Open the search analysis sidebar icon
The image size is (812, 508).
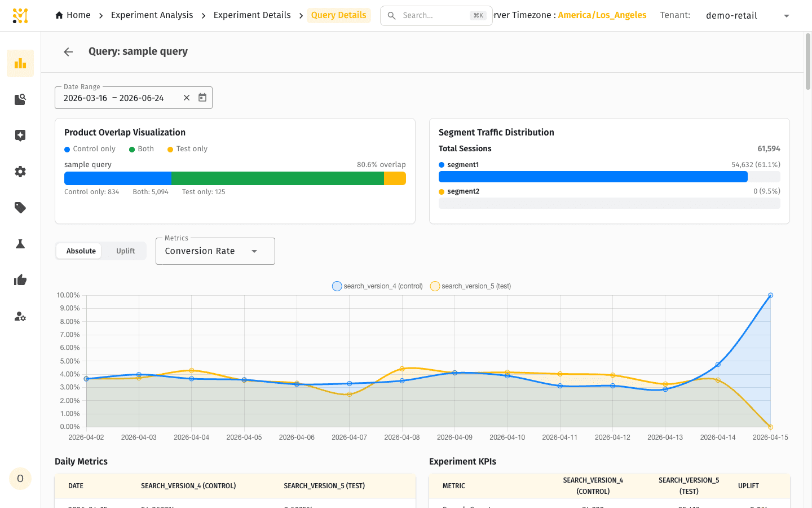coord(20,99)
